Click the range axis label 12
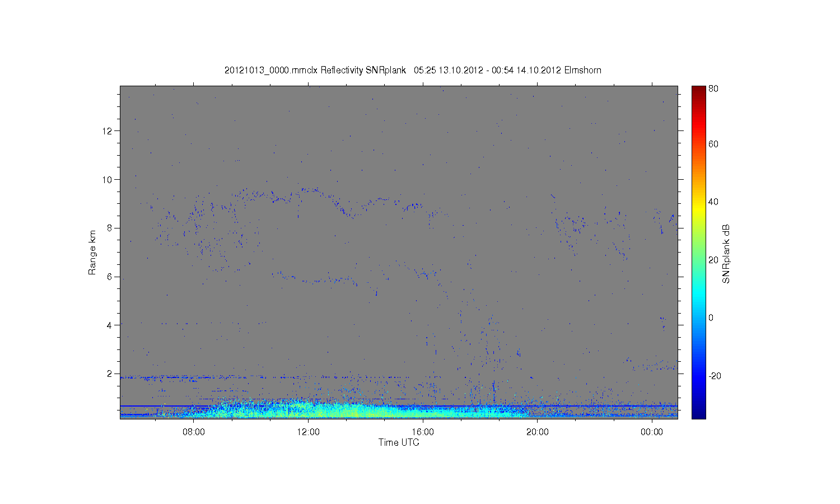 click(108, 131)
